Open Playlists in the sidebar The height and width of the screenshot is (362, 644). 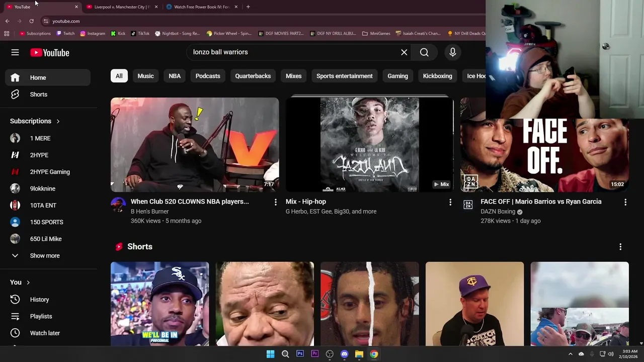[x=48, y=316]
